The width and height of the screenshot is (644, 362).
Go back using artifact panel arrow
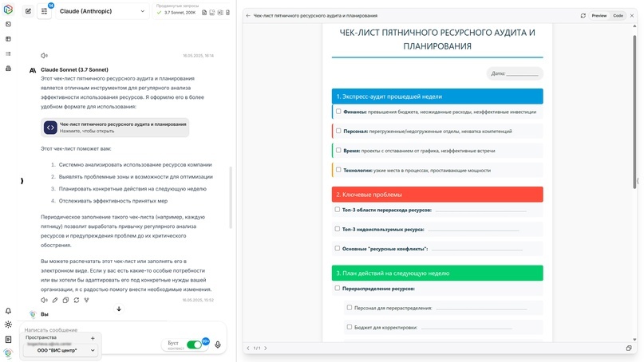[x=248, y=16]
